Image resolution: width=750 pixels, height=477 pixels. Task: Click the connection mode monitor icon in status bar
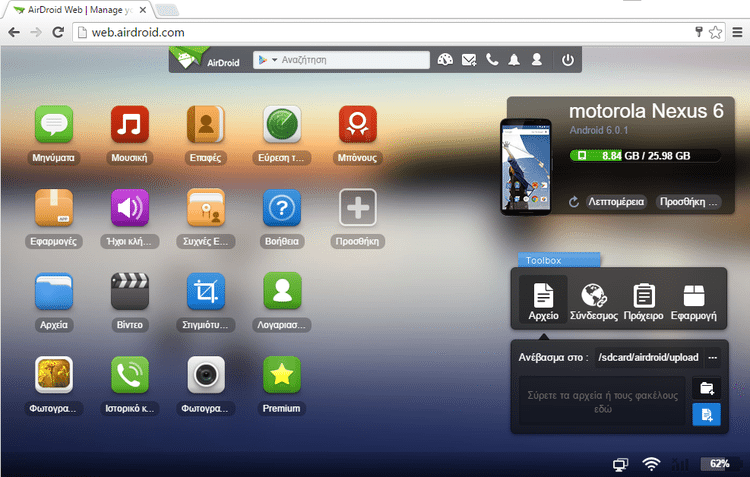point(620,464)
